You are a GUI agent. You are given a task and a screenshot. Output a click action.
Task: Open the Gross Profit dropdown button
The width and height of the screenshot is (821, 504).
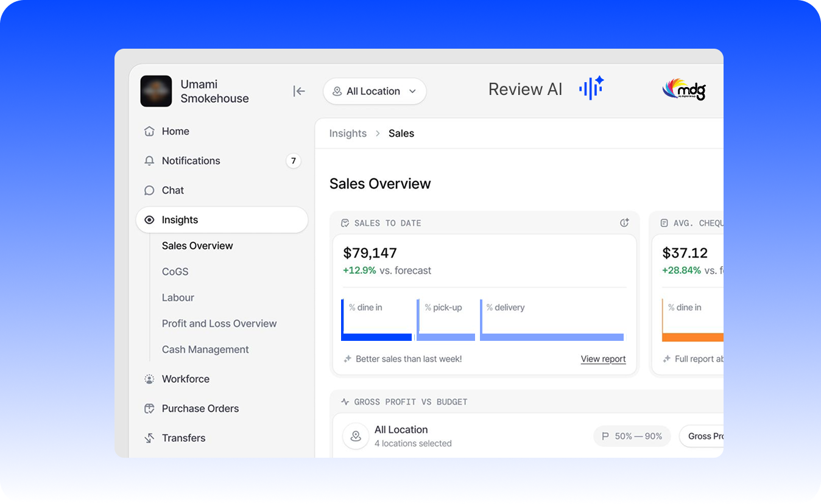point(704,436)
